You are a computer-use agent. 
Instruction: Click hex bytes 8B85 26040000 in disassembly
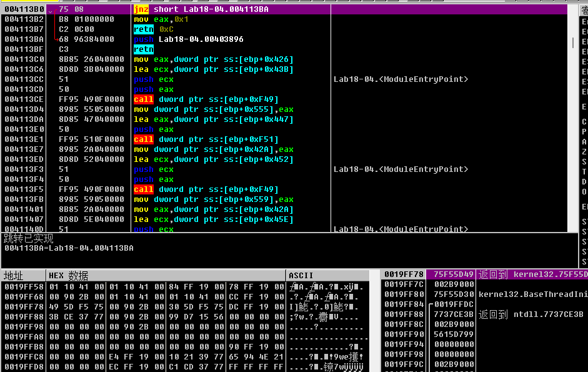click(x=91, y=59)
